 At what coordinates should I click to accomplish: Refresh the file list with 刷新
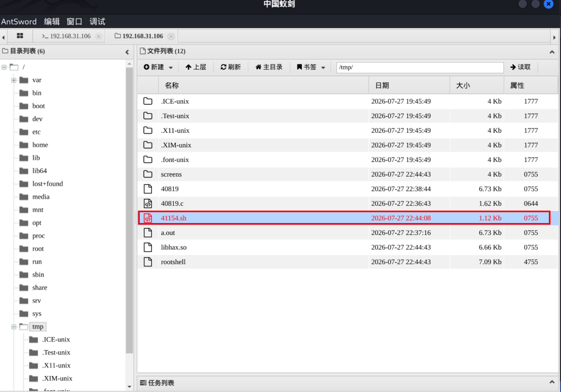click(231, 67)
